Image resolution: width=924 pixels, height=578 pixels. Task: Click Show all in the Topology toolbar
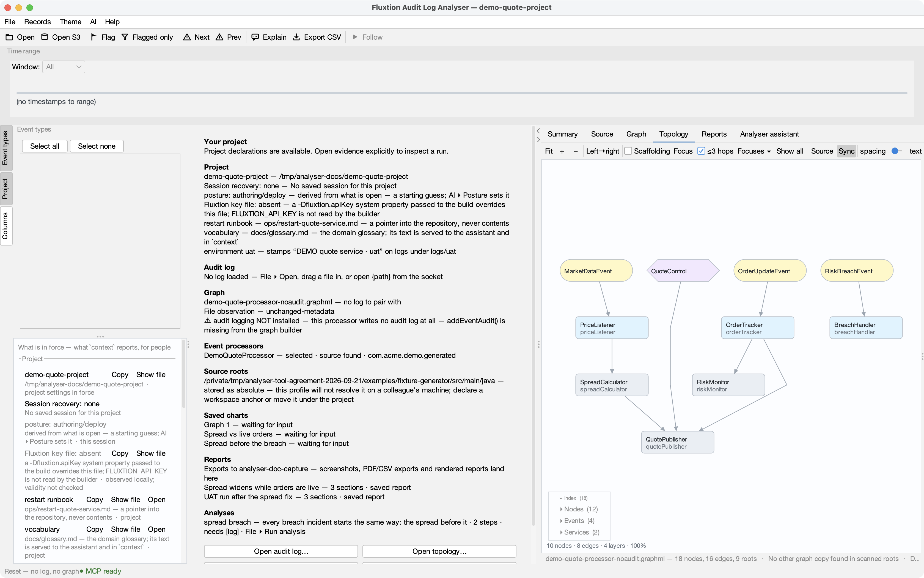(x=790, y=151)
